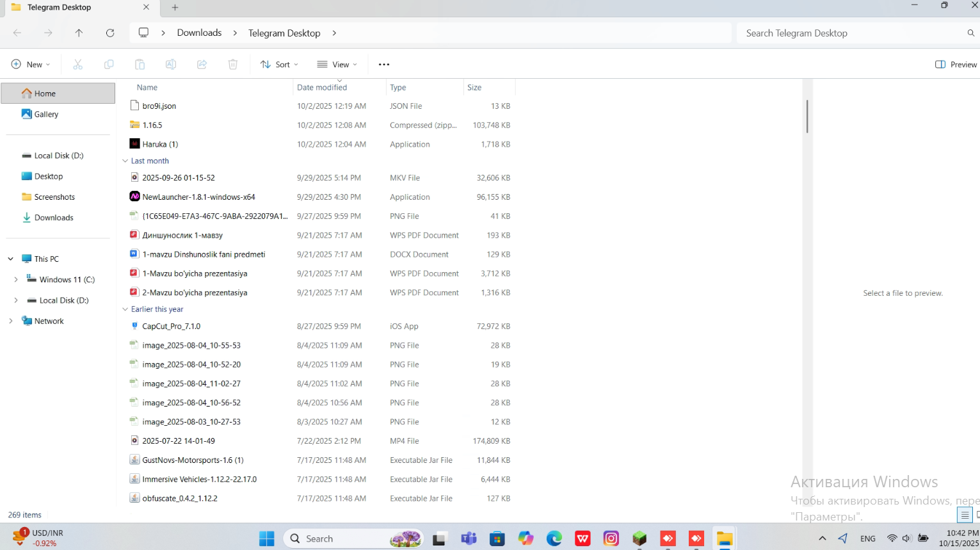Open the Sort dropdown menu

[279, 64]
